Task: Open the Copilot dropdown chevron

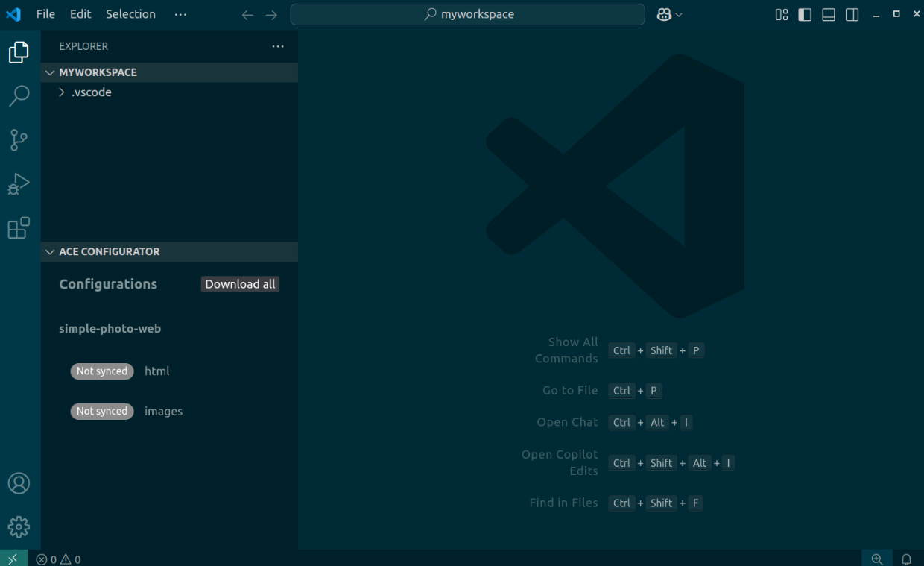Action: tap(679, 15)
